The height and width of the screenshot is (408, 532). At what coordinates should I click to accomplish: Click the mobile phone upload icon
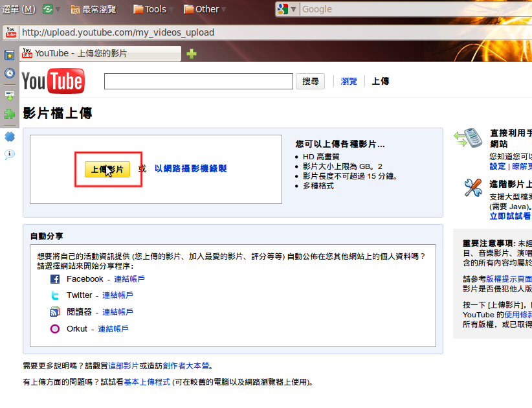pos(468,138)
